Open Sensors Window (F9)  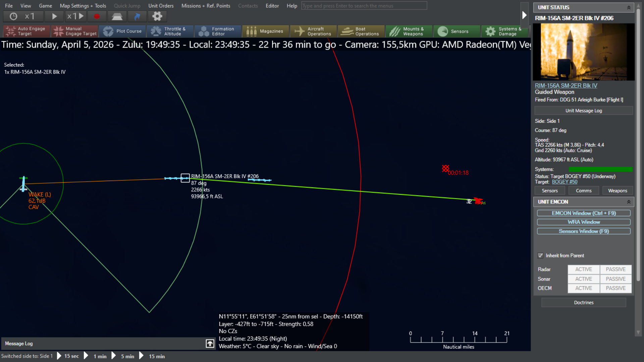584,231
